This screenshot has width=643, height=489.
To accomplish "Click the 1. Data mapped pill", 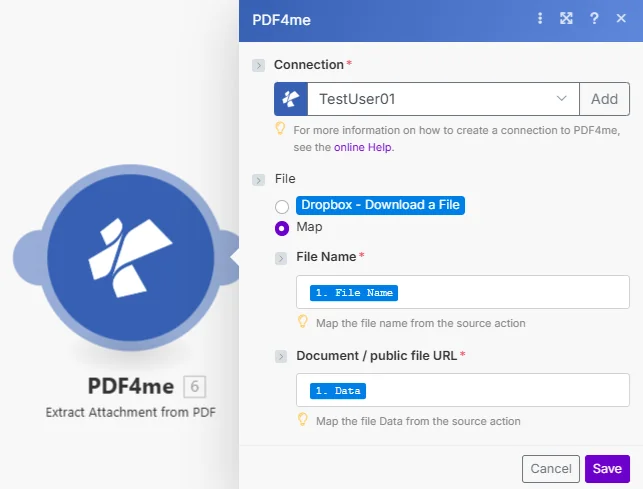I will tap(338, 391).
